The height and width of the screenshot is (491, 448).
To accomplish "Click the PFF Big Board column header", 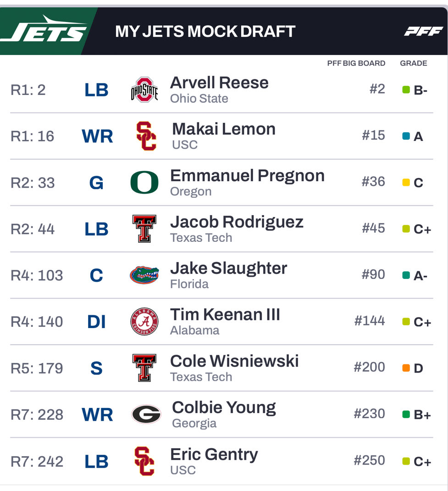I will (x=356, y=63).
